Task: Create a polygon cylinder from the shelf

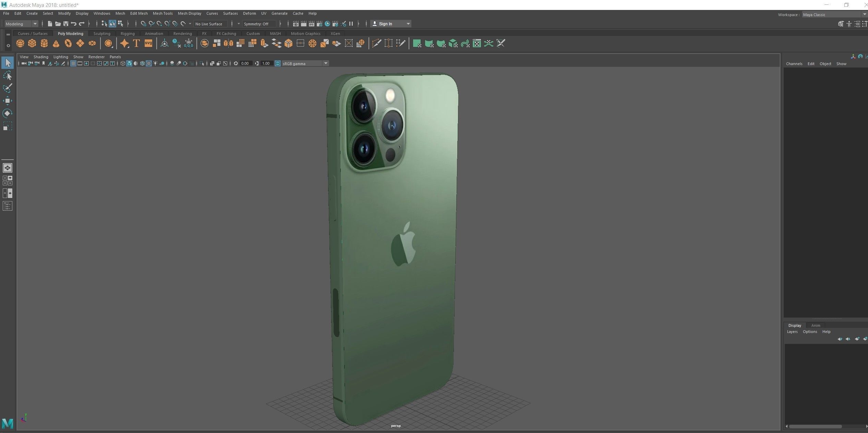Action: click(x=44, y=44)
